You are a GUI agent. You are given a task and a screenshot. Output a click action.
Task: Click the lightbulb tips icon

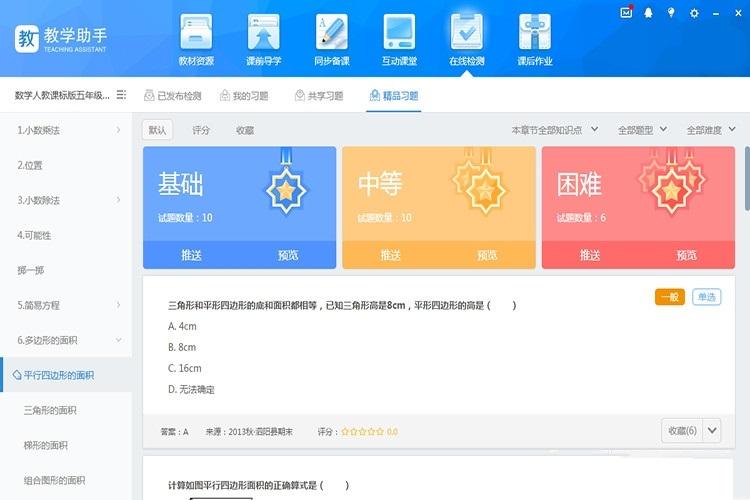tap(671, 13)
